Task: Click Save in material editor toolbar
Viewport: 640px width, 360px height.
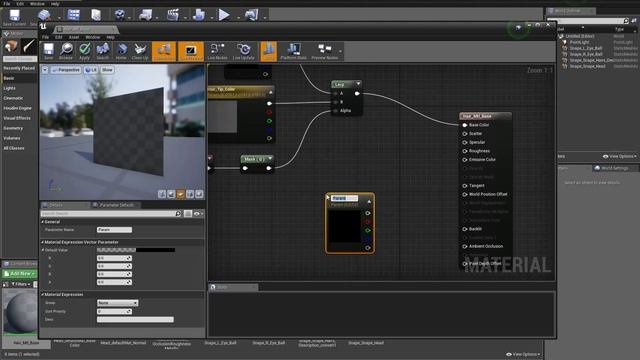Action: pos(49,51)
